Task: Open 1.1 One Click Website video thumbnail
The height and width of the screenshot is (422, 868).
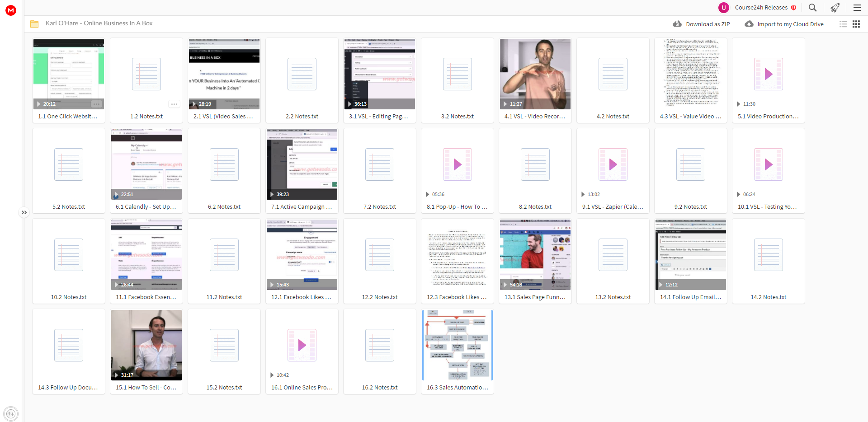Action: [69, 74]
